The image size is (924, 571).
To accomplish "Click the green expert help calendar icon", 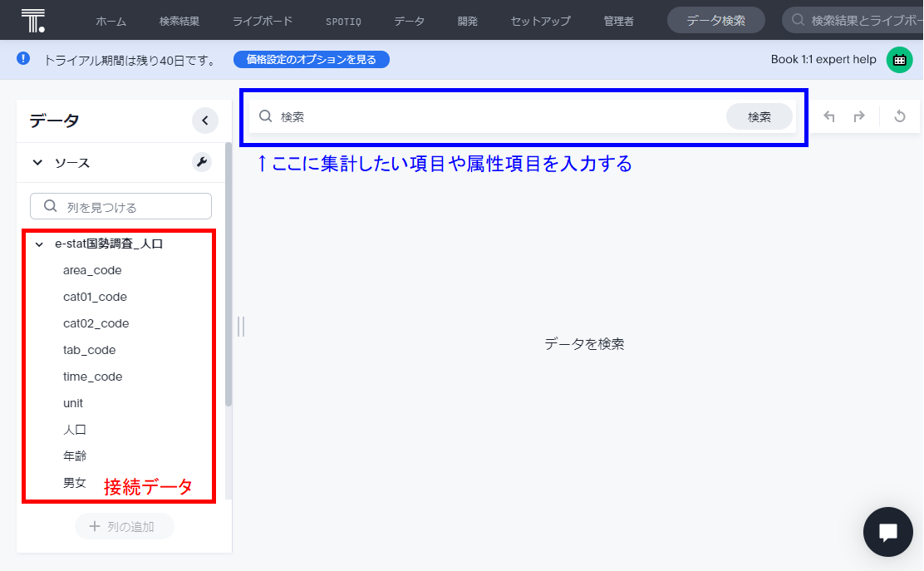I will pos(900,59).
